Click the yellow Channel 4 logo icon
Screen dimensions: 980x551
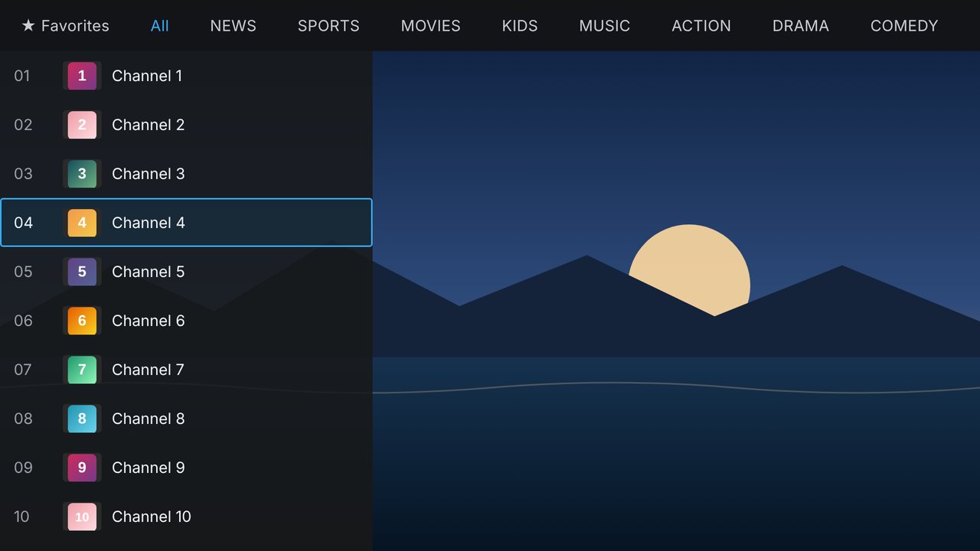[82, 223]
